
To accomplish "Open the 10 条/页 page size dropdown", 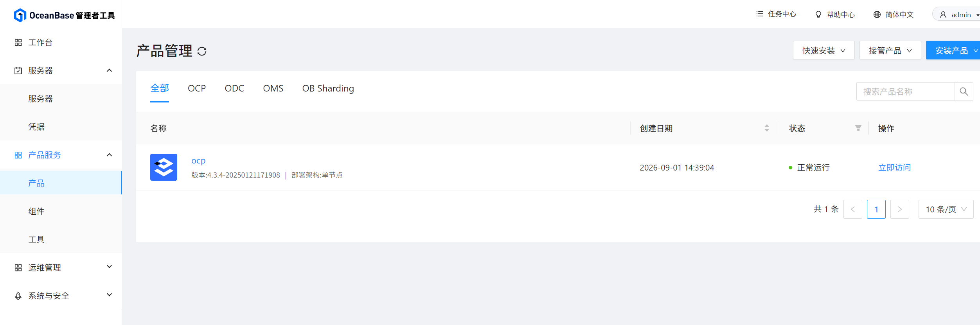I will [x=946, y=209].
